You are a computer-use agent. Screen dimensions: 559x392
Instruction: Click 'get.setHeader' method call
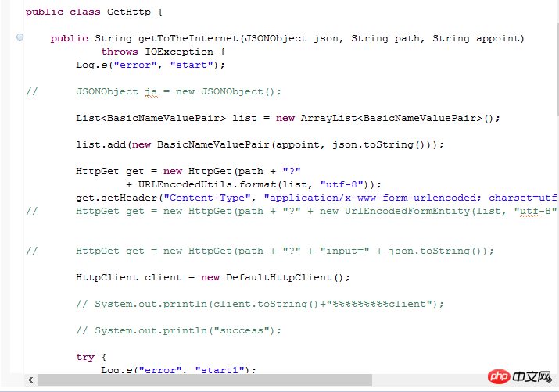[116, 198]
